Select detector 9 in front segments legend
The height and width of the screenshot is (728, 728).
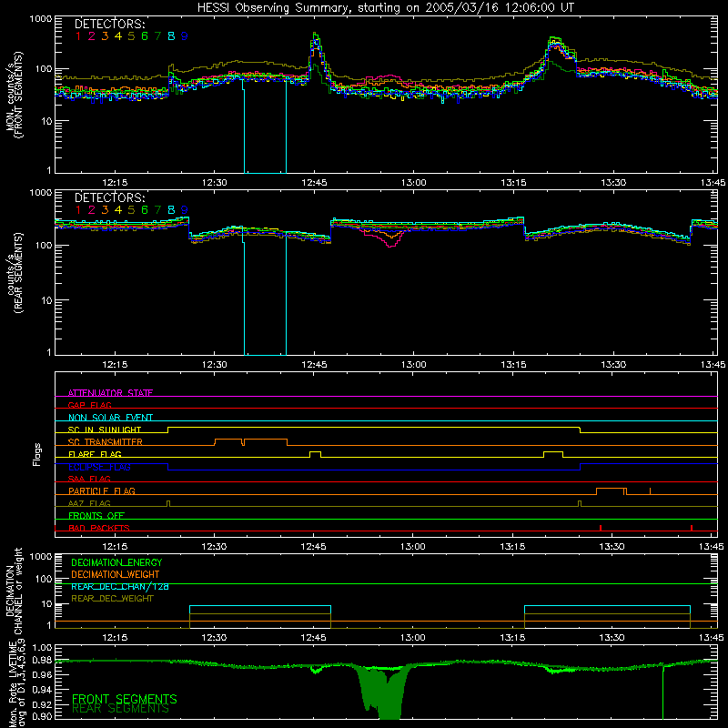pyautogui.click(x=185, y=36)
